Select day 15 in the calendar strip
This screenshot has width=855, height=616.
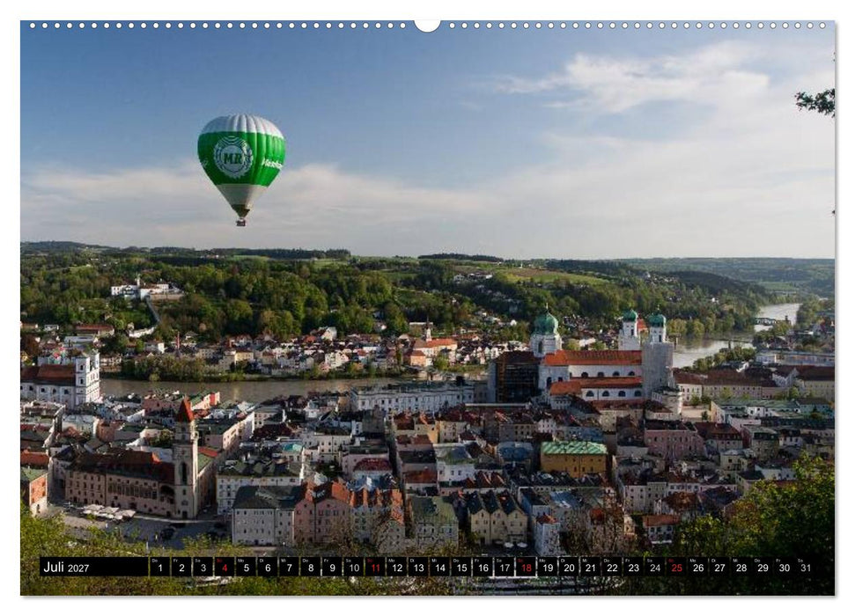[x=461, y=567]
